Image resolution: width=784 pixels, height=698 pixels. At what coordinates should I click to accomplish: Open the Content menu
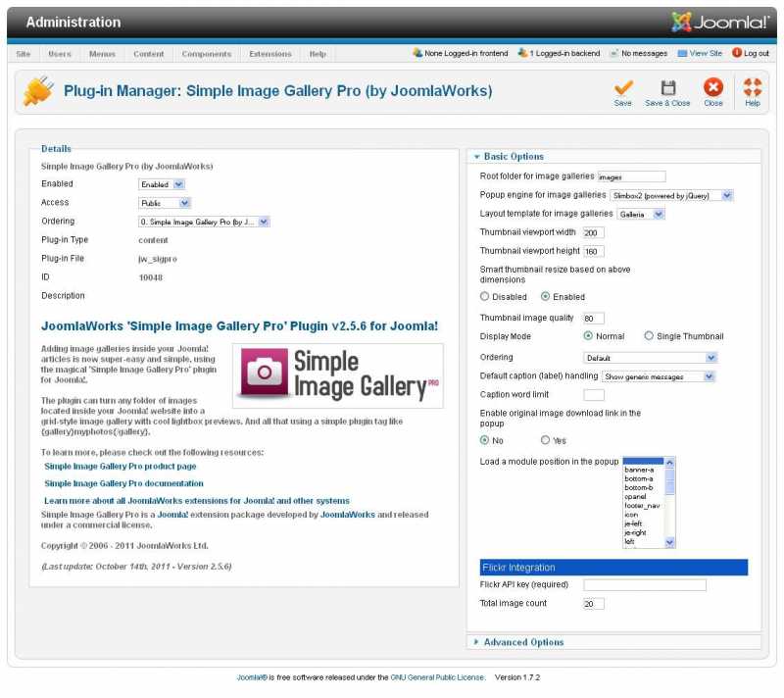coord(149,54)
